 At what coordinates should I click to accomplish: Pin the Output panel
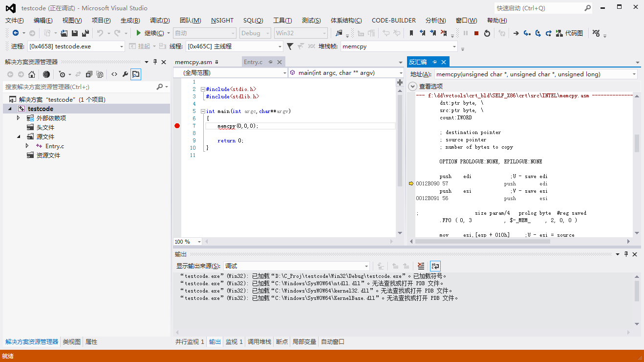point(626,254)
